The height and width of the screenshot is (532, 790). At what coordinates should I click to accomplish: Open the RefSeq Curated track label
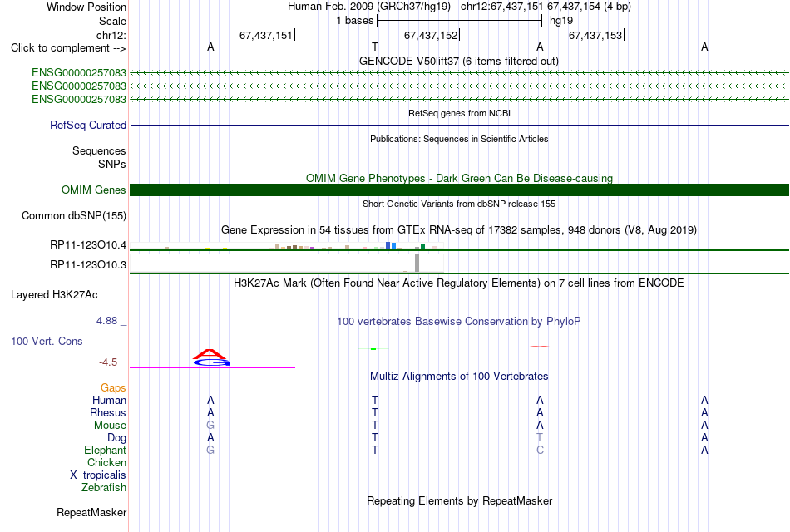[87, 125]
